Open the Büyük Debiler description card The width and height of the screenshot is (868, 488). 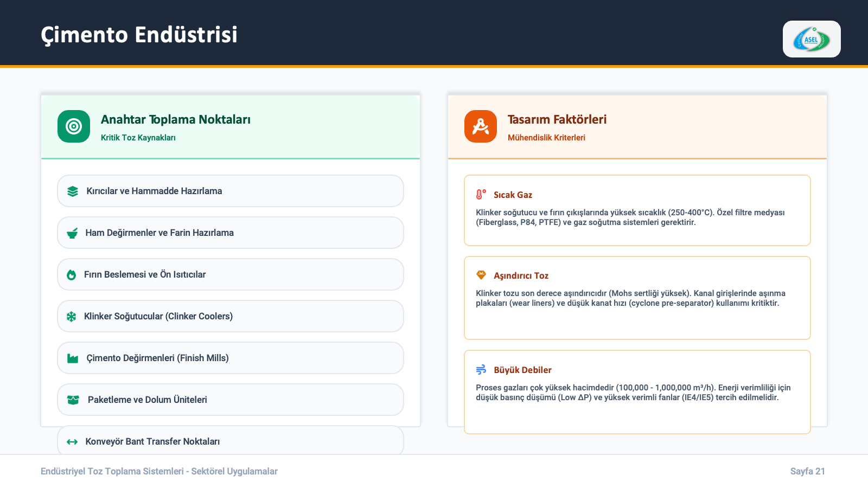click(x=637, y=391)
